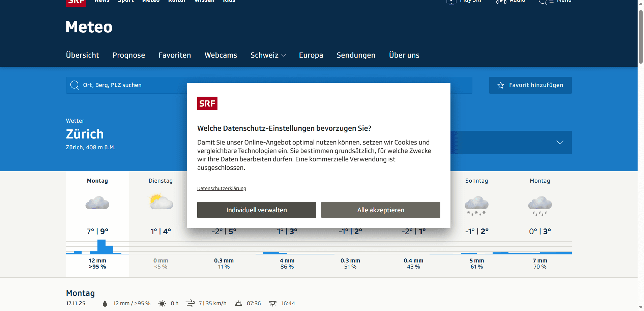Go to the Übersicht tab
Screen dimensions: 644x311
[x=83, y=55]
